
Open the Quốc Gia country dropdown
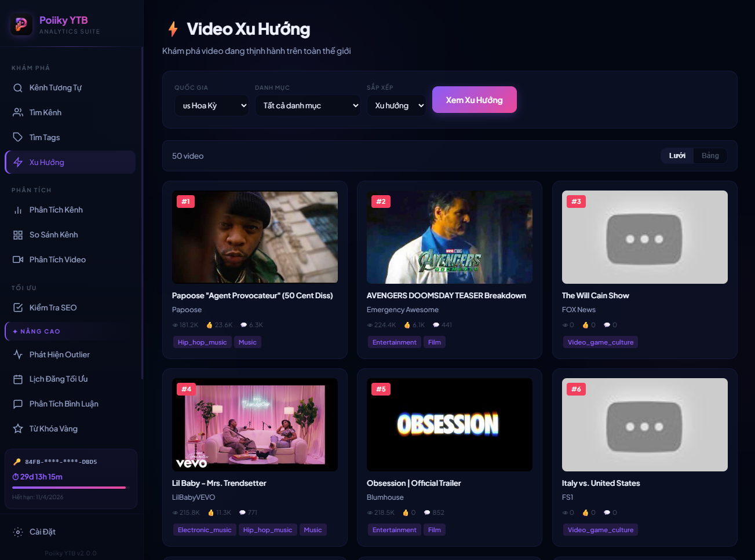point(211,105)
